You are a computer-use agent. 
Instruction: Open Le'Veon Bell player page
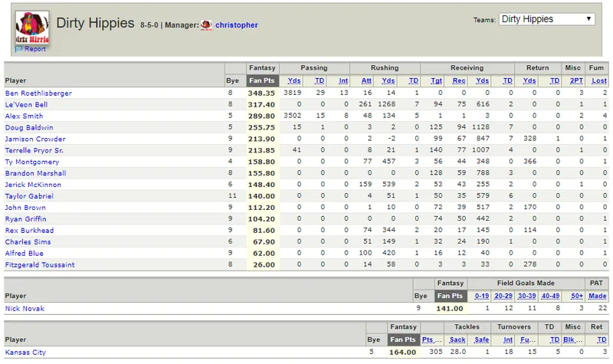coord(26,104)
